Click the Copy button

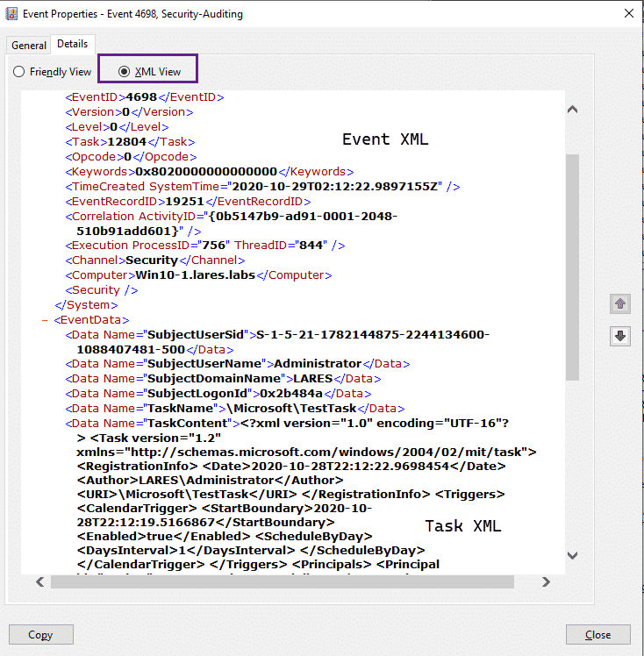[41, 635]
